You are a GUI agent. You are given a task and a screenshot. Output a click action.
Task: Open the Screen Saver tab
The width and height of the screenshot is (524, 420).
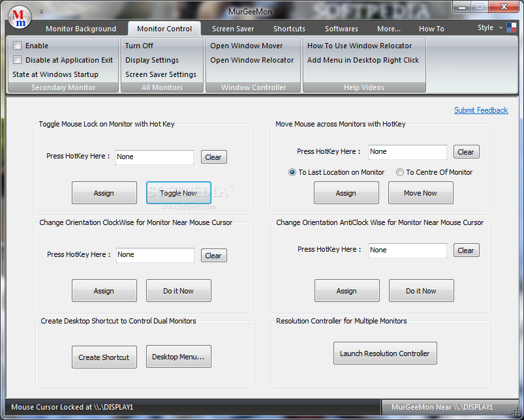point(233,29)
